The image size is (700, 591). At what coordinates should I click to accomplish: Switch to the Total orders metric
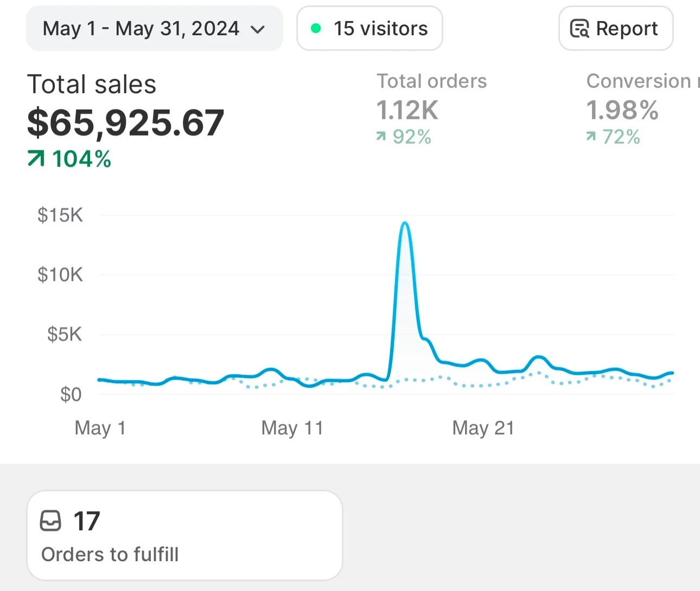431,81
